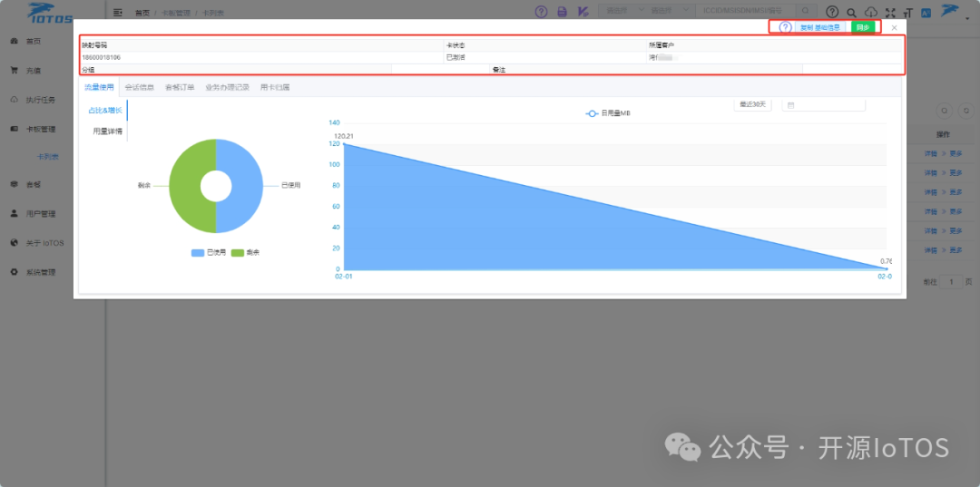Click the 最近30天 button
The width and height of the screenshot is (980, 487).
[x=752, y=105]
